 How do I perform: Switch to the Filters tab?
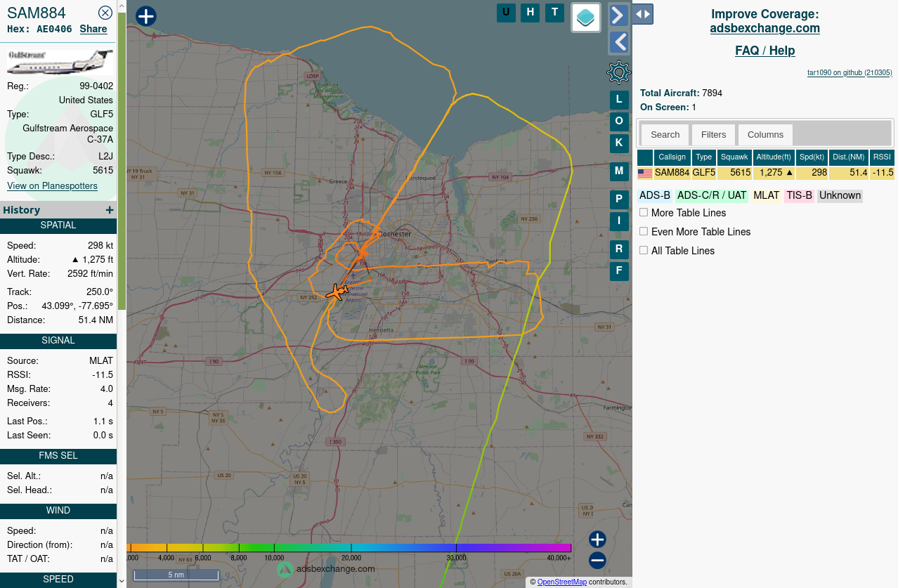pos(714,135)
